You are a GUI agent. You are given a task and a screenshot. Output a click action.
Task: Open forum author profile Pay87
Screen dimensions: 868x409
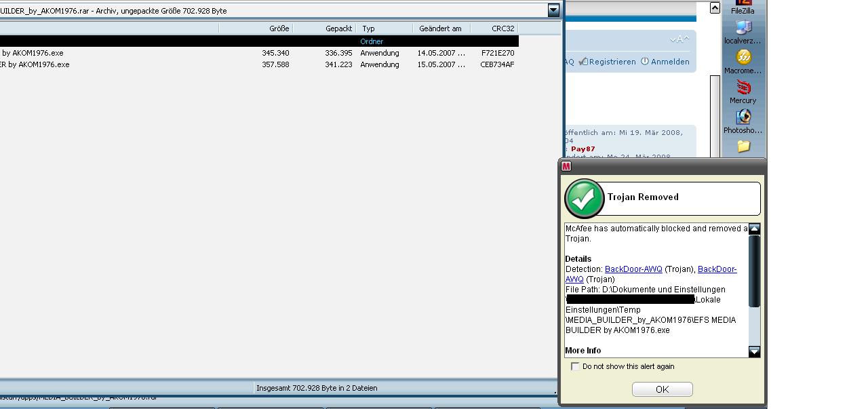coord(583,149)
